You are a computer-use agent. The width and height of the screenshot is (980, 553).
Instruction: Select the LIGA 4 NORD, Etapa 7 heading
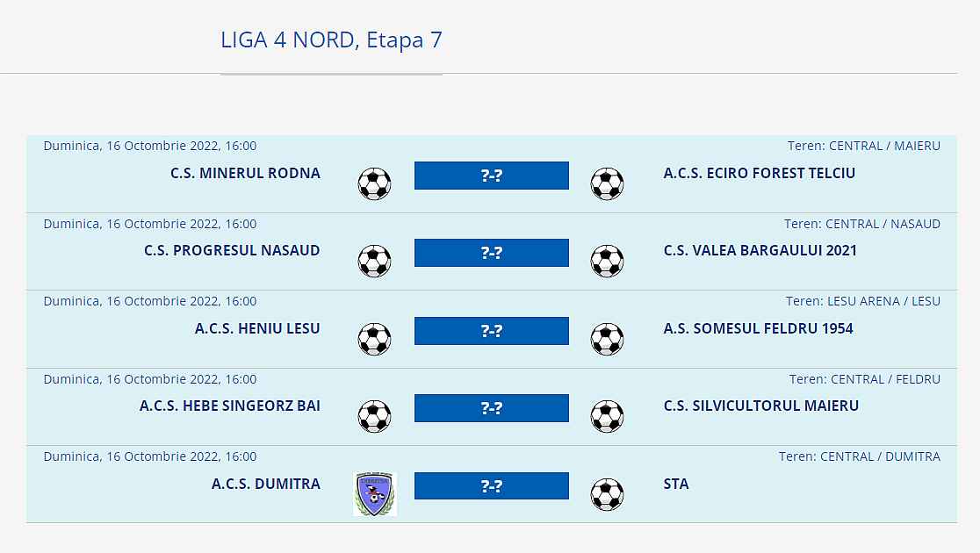331,40
